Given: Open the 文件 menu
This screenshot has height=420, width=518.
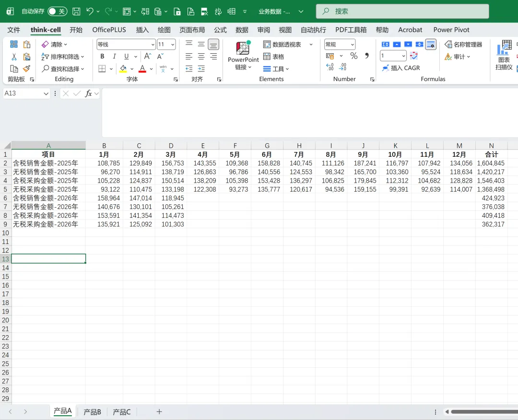Looking at the screenshot, I should [x=13, y=30].
